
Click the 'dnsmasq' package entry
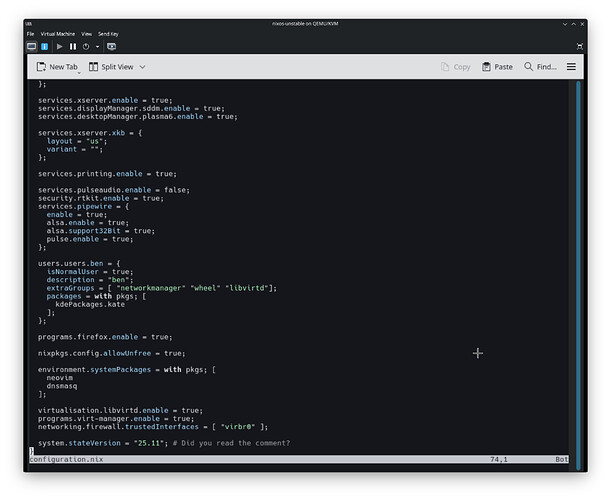click(62, 386)
